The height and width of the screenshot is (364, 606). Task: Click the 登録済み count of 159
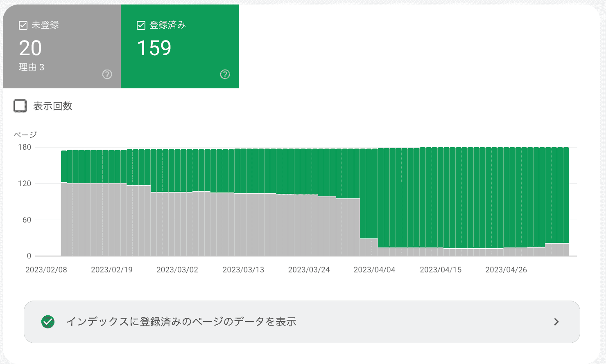coord(154,48)
